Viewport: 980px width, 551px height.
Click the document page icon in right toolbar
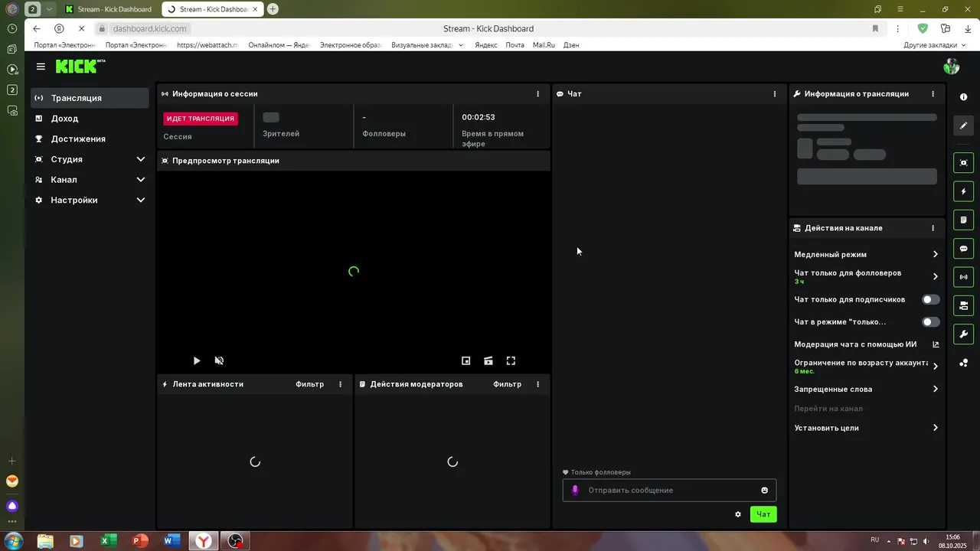click(x=964, y=220)
